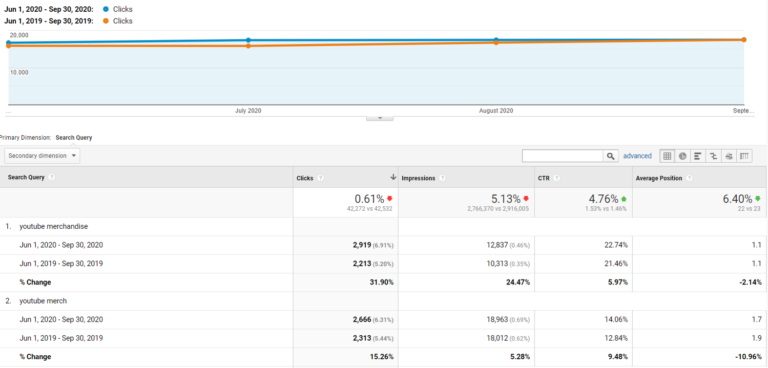The width and height of the screenshot is (768, 368).
Task: Open the Secondary dimension dropdown
Action: coord(42,156)
